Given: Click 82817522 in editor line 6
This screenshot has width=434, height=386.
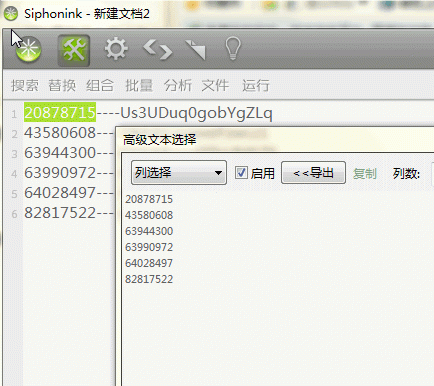Looking at the screenshot, I should point(60,213).
